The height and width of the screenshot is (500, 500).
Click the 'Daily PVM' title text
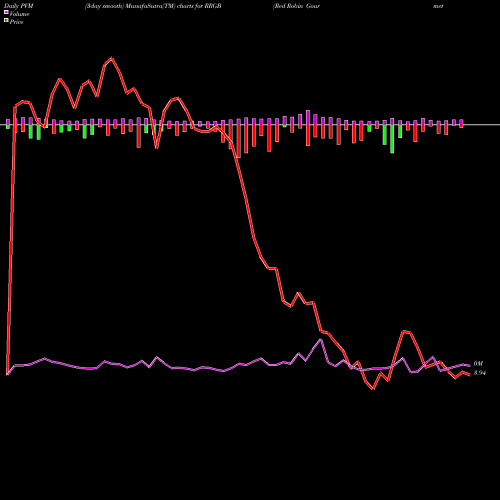[x=19, y=6]
